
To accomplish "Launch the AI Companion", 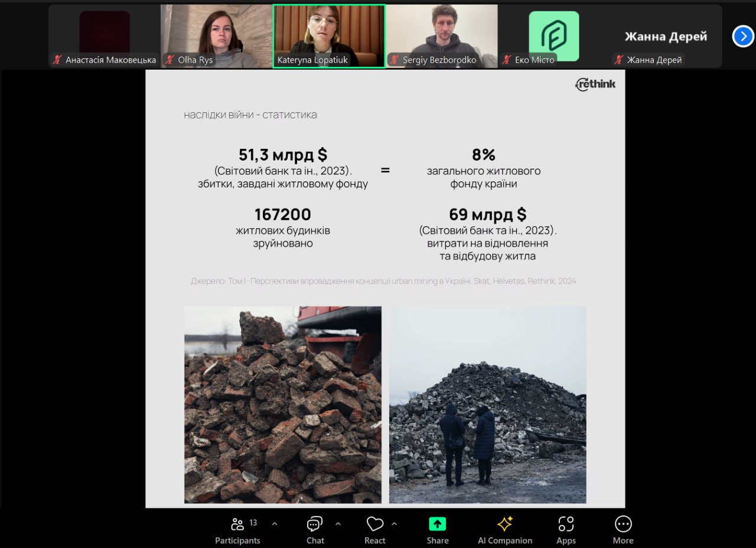I will click(504, 530).
